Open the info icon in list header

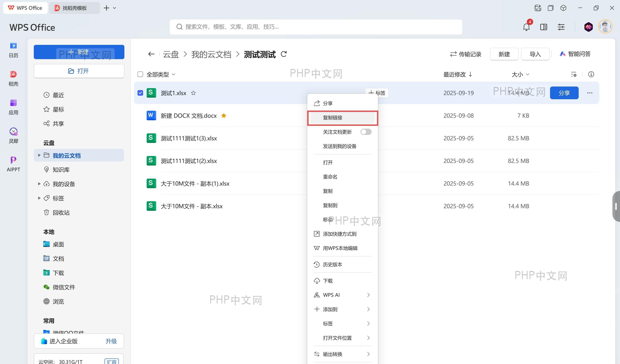click(591, 74)
